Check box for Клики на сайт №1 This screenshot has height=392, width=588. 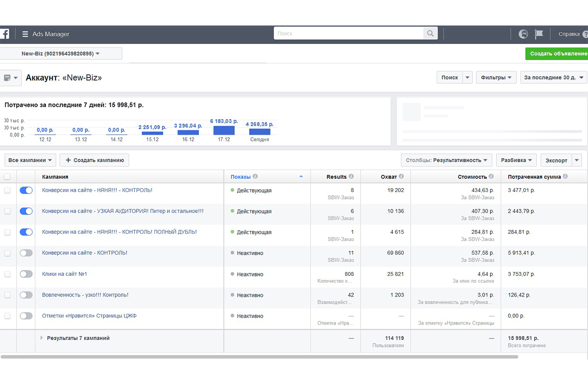(7, 274)
